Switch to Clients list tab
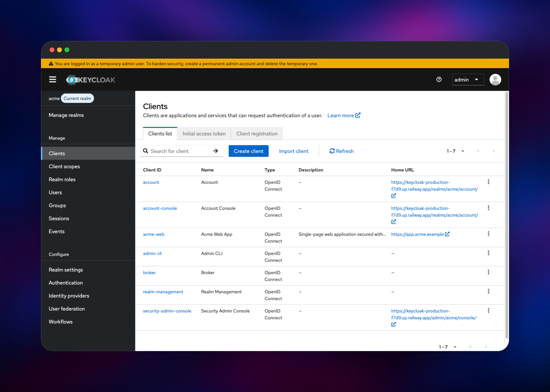This screenshot has height=392, width=550. [x=160, y=134]
